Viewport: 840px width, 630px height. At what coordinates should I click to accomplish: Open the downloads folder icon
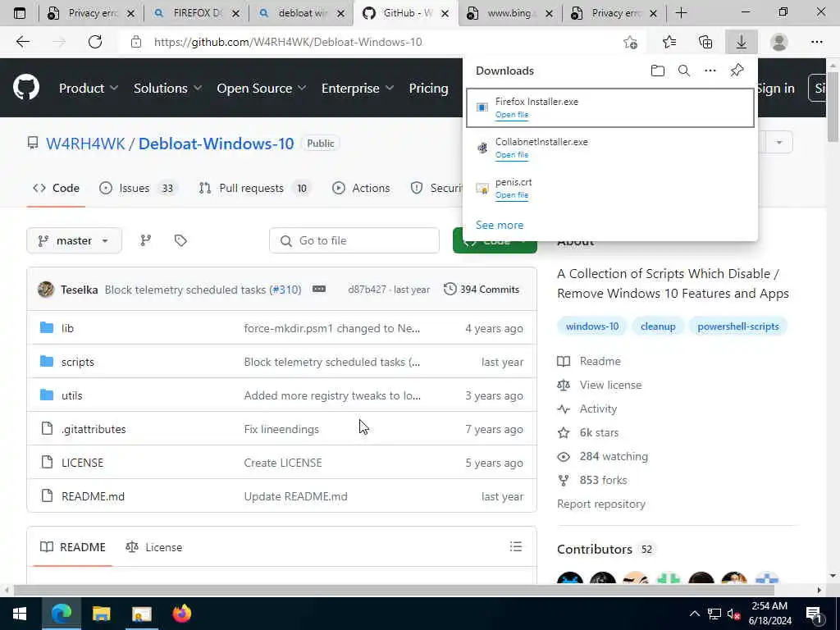(x=657, y=71)
